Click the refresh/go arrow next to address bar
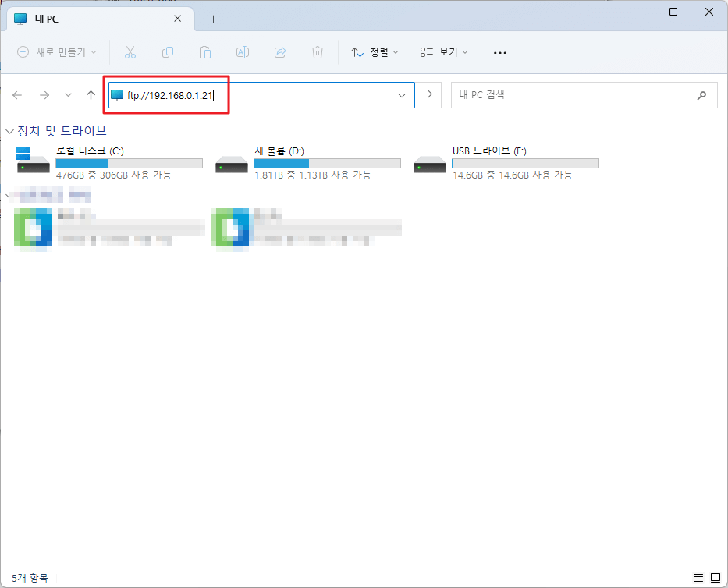Image resolution: width=728 pixels, height=588 pixels. click(x=428, y=94)
